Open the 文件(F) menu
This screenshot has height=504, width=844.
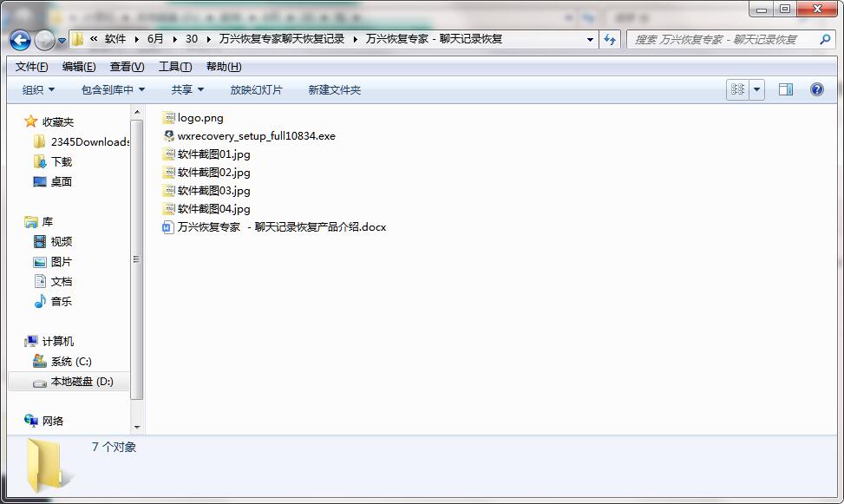coord(32,67)
